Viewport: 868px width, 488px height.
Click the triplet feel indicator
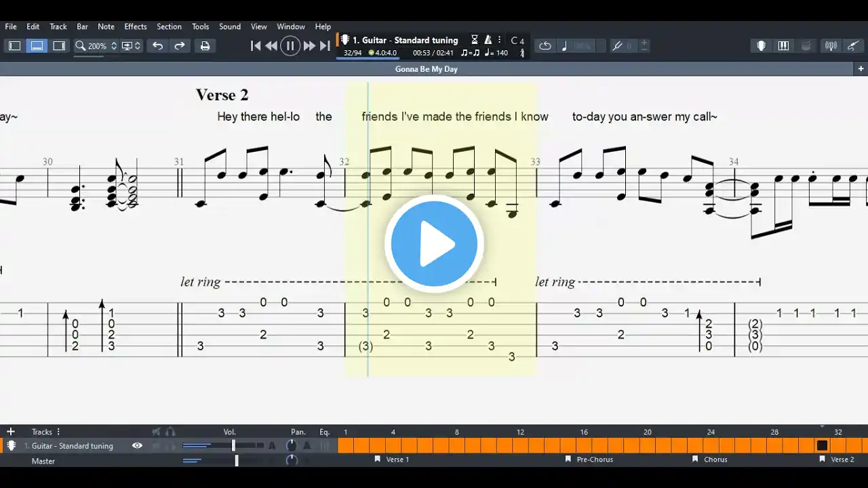(x=470, y=53)
